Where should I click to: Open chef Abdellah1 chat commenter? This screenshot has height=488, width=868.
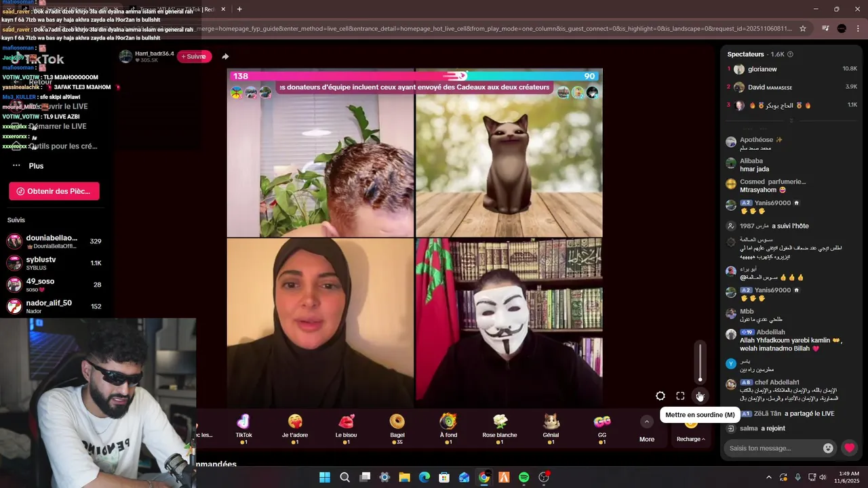tap(777, 382)
